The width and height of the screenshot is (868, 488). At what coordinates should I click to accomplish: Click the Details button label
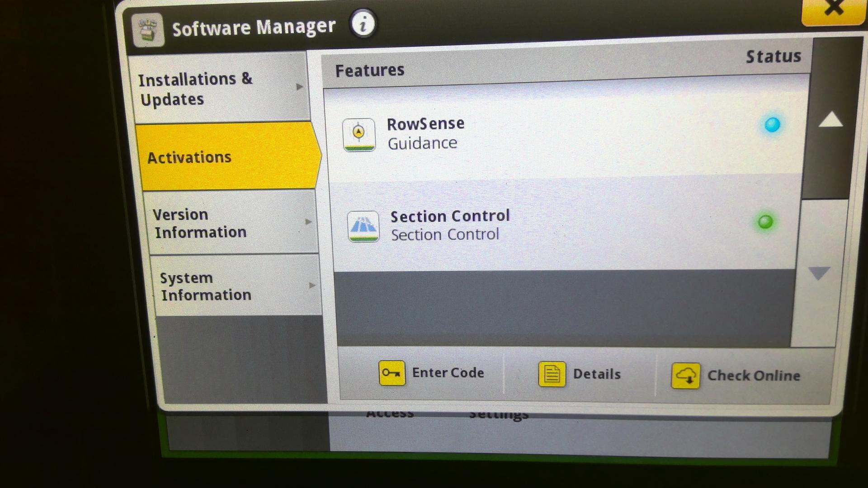point(597,374)
